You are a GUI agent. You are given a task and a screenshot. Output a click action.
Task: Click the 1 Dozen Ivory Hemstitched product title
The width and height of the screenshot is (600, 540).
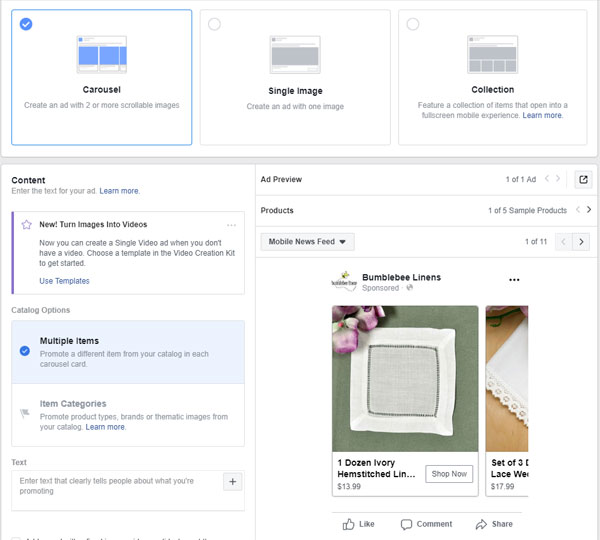click(376, 468)
